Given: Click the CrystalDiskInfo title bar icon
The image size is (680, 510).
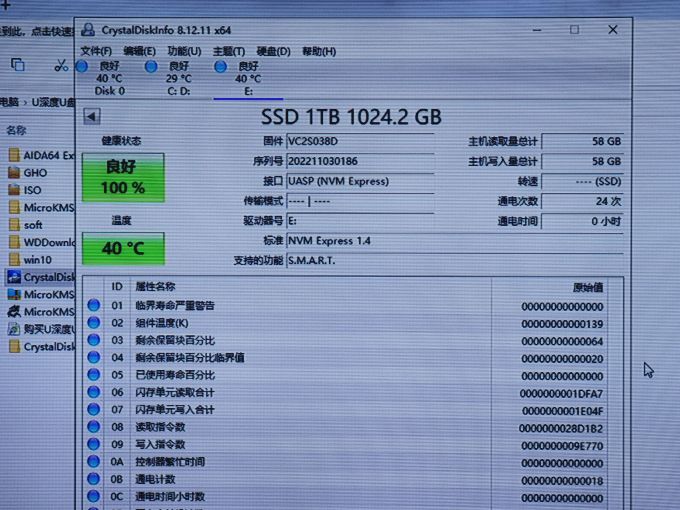Looking at the screenshot, I should (88, 30).
